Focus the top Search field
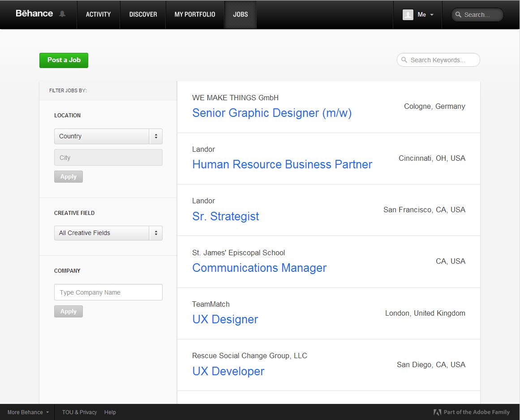 pyautogui.click(x=477, y=15)
